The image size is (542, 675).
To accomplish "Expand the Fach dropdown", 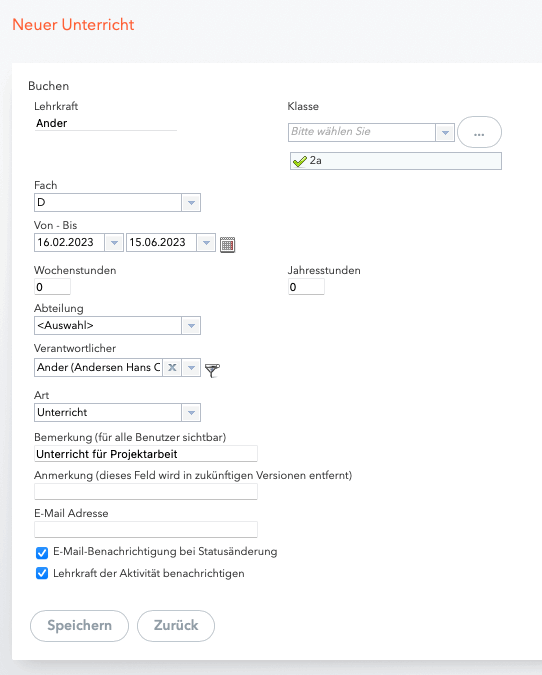I will (x=191, y=202).
